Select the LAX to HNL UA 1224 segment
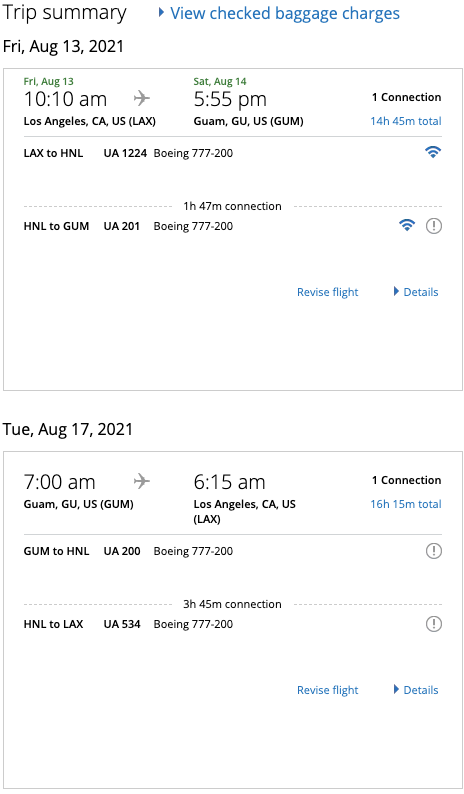Image resolution: width=464 pixels, height=794 pixels. pos(233,153)
